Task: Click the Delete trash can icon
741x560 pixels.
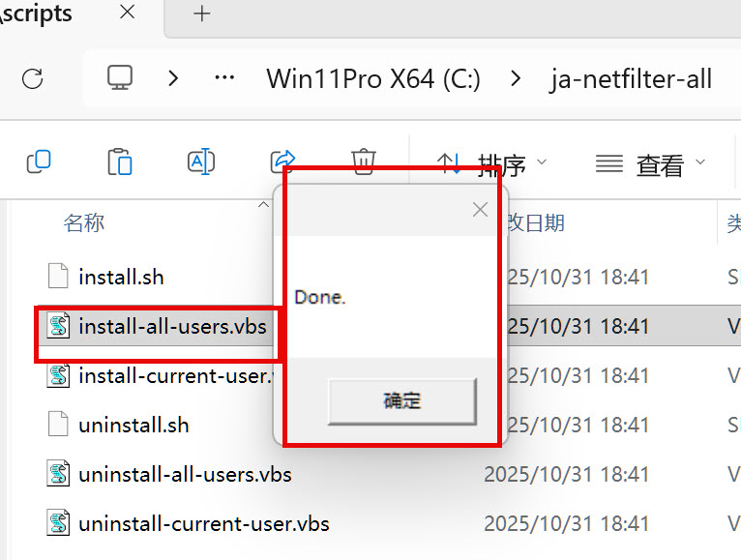Action: coord(363,161)
